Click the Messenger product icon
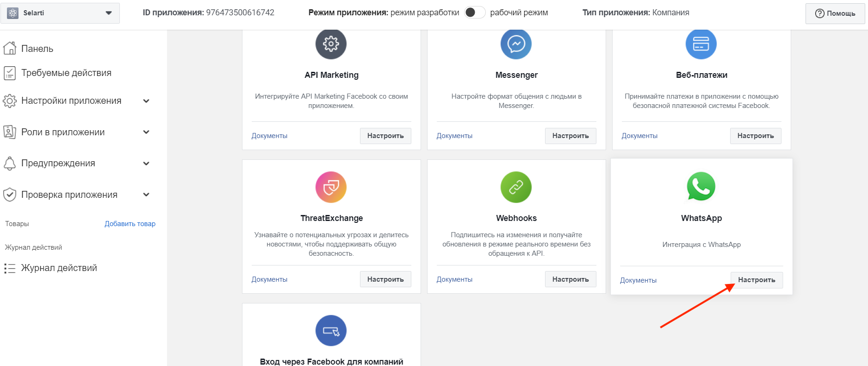Screen dimensions: 868x366 [516, 44]
